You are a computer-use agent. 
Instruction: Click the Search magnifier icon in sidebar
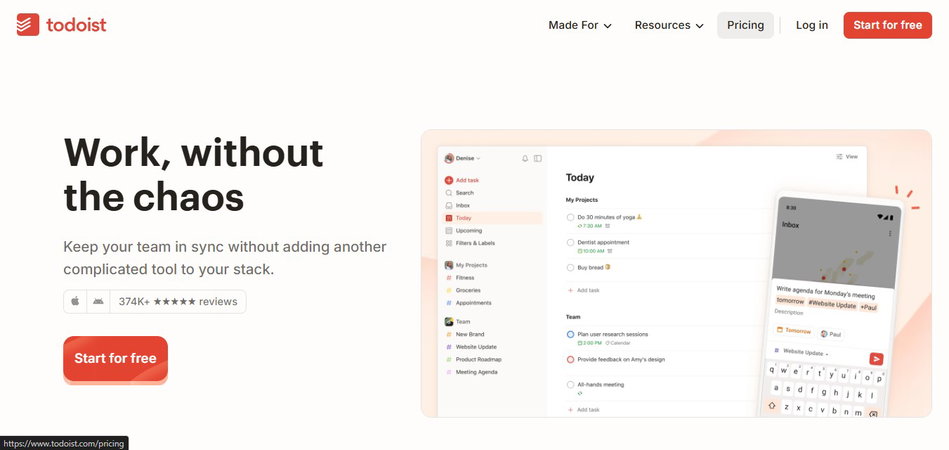448,193
